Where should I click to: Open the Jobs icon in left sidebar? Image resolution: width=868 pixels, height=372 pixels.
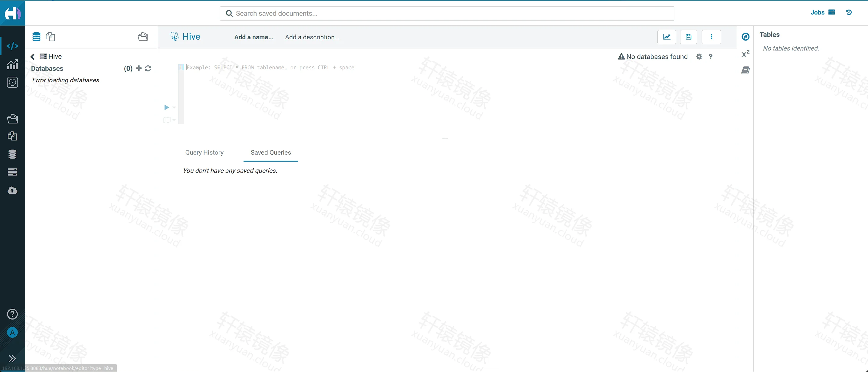(x=12, y=172)
